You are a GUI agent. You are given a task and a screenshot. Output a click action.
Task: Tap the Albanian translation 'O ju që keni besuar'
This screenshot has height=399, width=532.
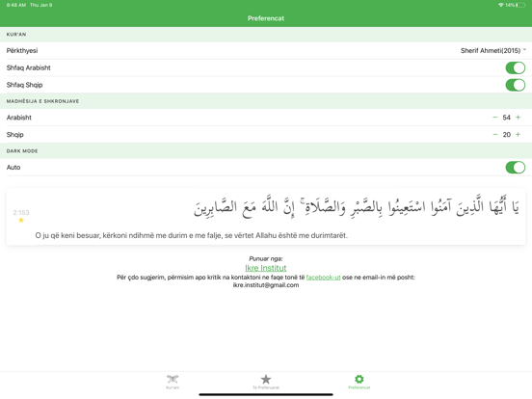point(192,235)
